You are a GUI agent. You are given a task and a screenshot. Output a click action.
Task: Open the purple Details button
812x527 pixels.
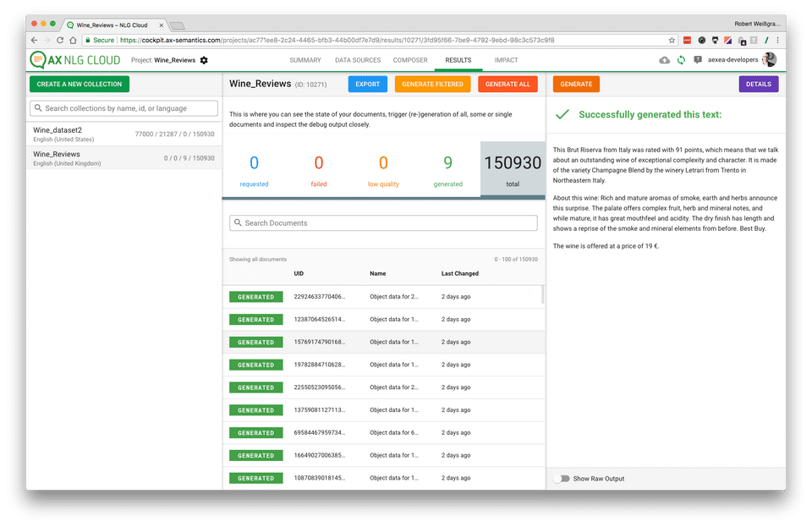pos(759,84)
